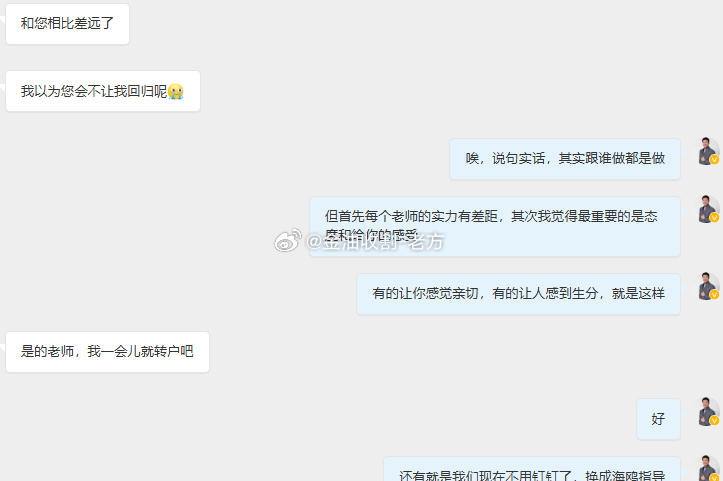723x481 pixels.
Task: Click the short '好' reply bubble
Action: 658,419
